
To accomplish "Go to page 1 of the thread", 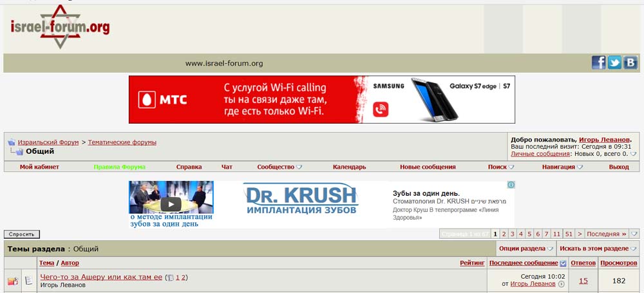I will click(178, 278).
